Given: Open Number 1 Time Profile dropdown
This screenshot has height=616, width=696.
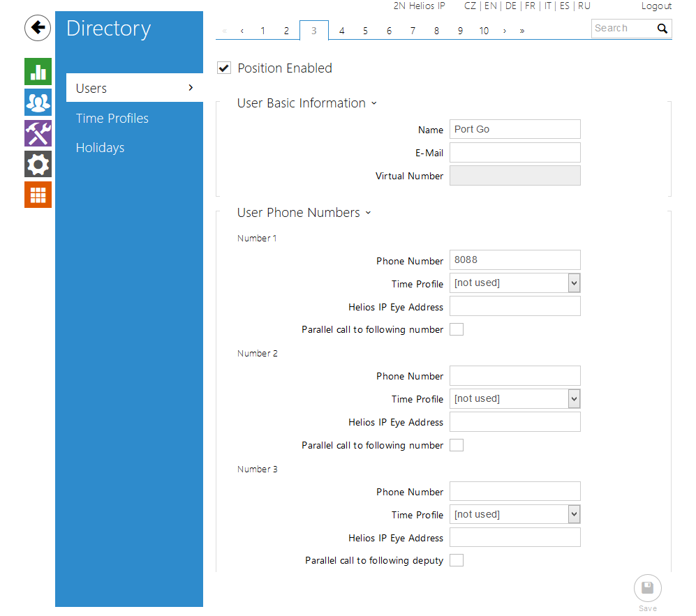Looking at the screenshot, I should click(515, 283).
